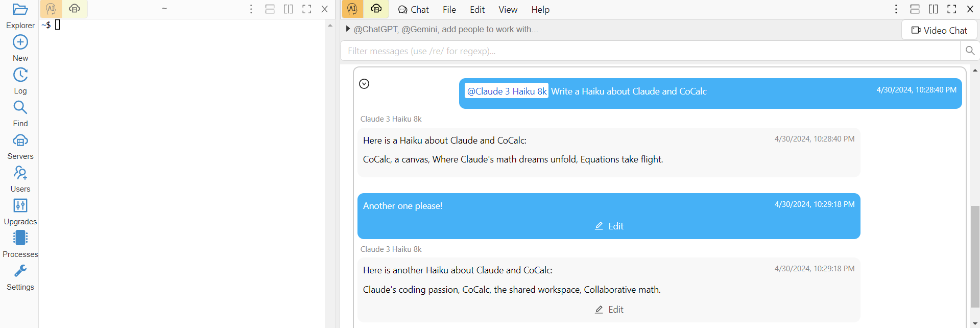
Task: Open the File menu
Action: (x=449, y=10)
